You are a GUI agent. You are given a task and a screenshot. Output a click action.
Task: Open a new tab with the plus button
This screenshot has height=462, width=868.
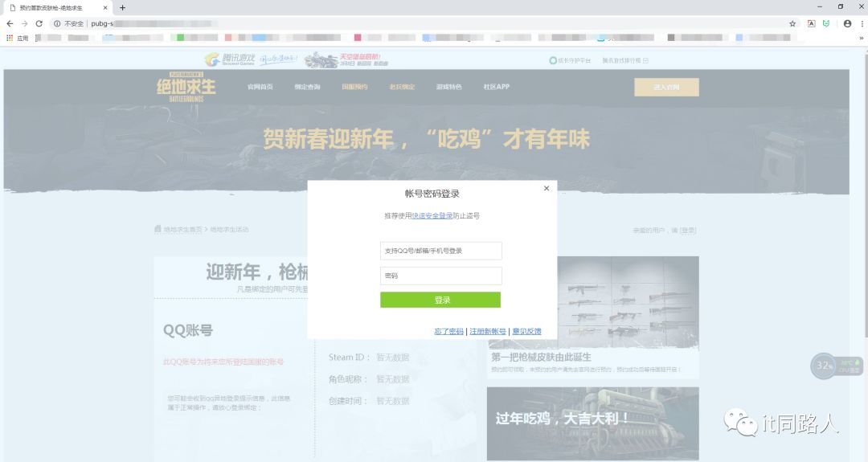122,8
